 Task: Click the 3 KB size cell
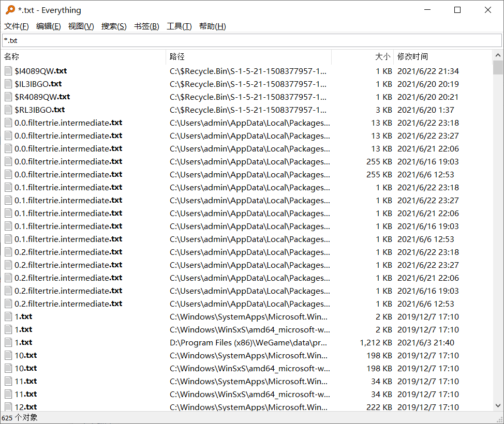(x=384, y=110)
